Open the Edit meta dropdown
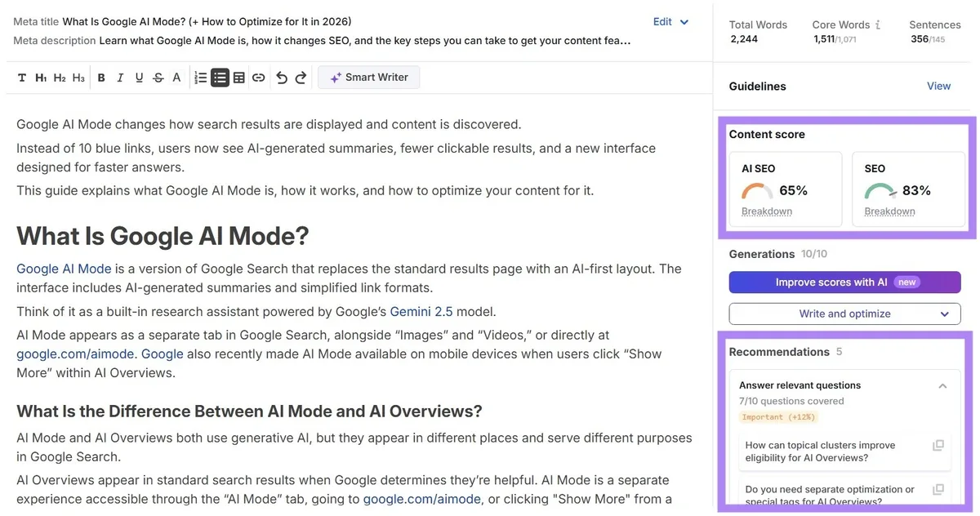The height and width of the screenshot is (516, 980). [x=671, y=22]
